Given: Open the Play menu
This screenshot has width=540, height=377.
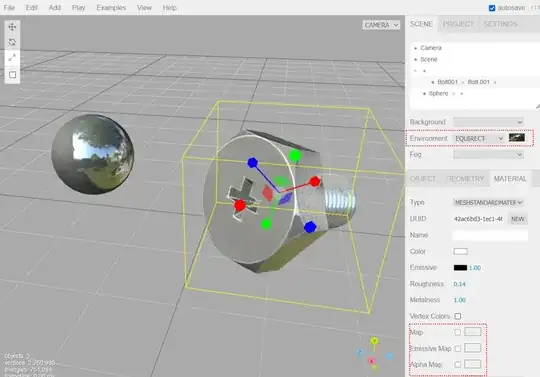Looking at the screenshot, I should coord(79,8).
